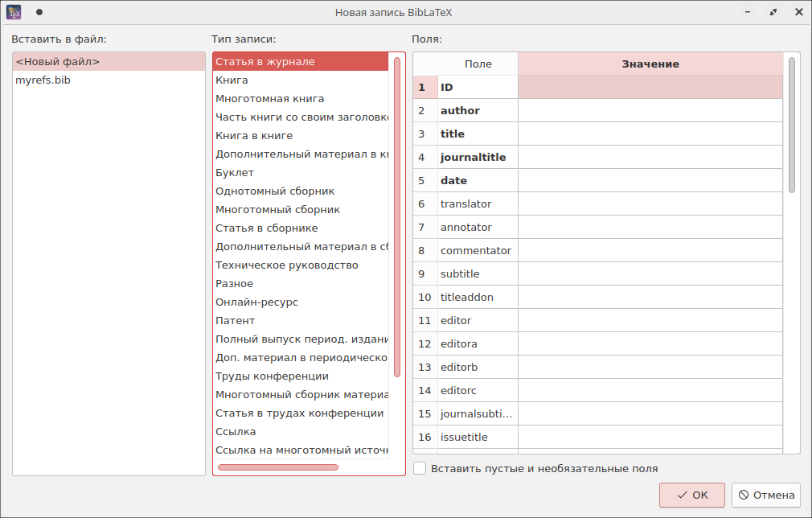This screenshot has height=518, width=812.
Task: Select row header number 16
Action: tap(425, 437)
